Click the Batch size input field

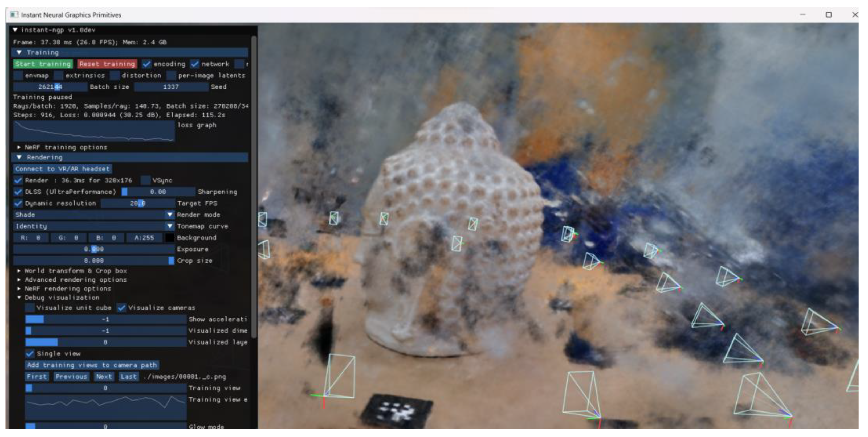(50, 87)
